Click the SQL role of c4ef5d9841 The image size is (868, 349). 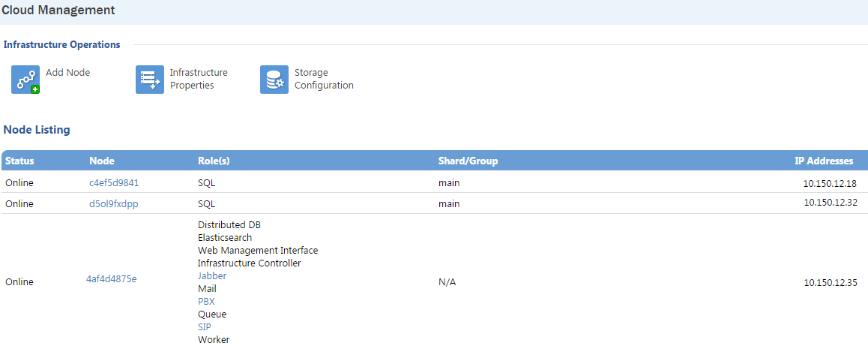[206, 183]
